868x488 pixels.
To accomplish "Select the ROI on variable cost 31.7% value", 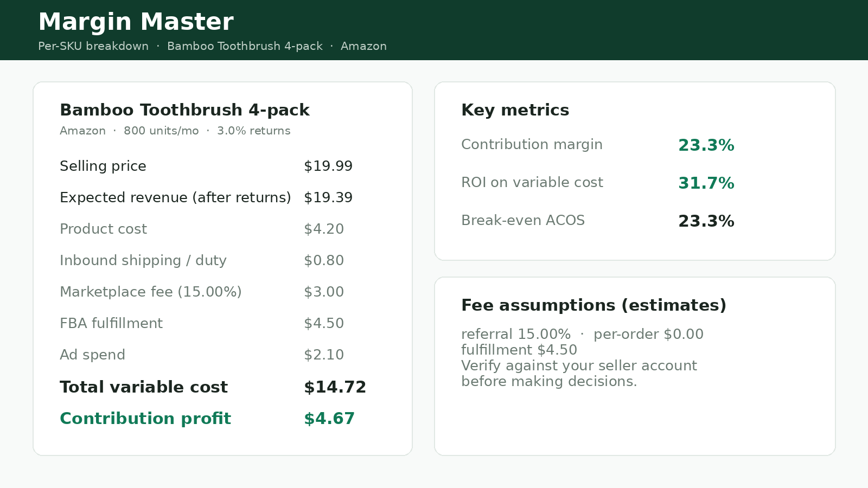I will pyautogui.click(x=706, y=183).
